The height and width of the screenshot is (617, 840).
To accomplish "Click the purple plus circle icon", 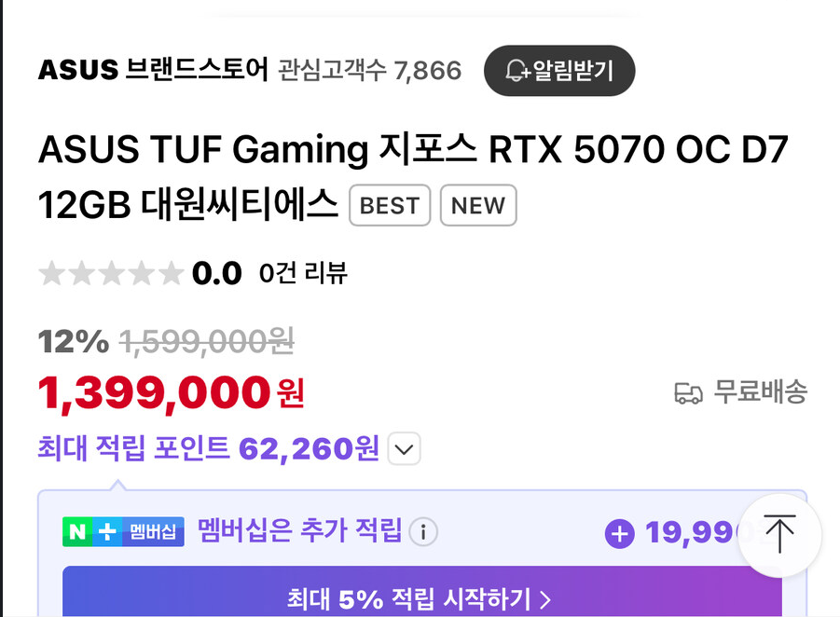I will (x=619, y=533).
